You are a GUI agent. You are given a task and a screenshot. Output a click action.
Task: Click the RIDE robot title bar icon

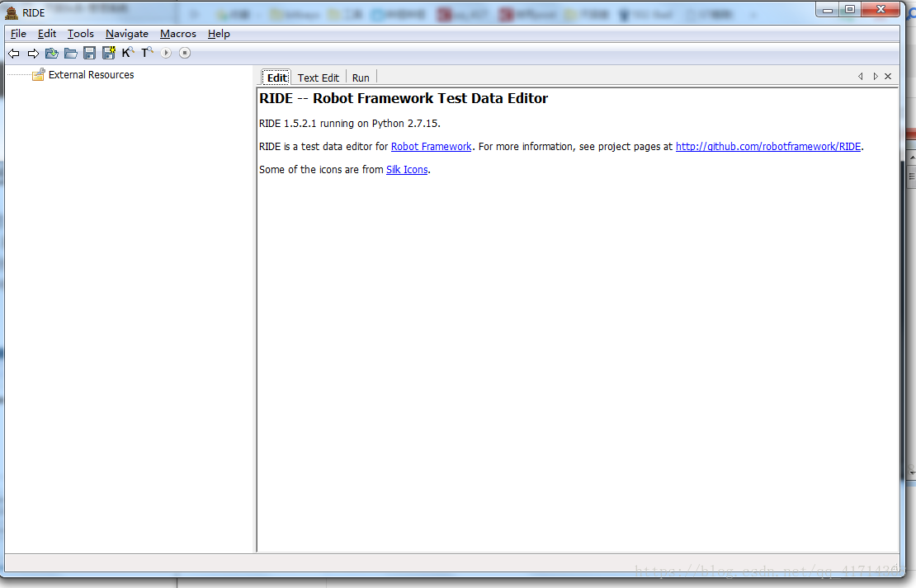point(11,12)
